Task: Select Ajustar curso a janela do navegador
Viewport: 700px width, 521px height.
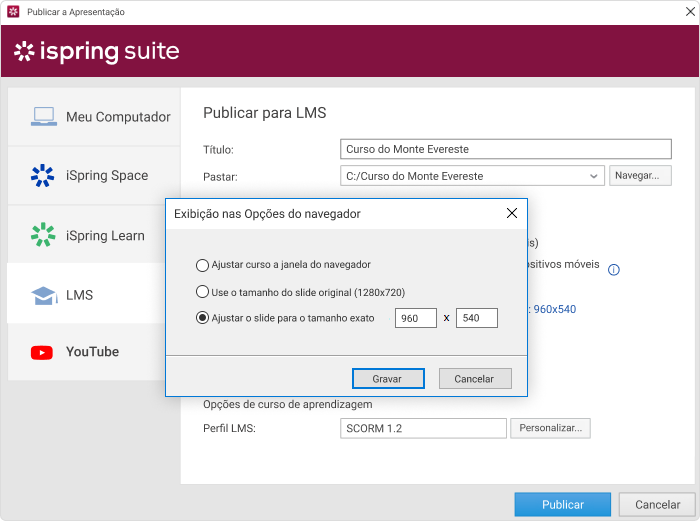Action: coord(202,265)
